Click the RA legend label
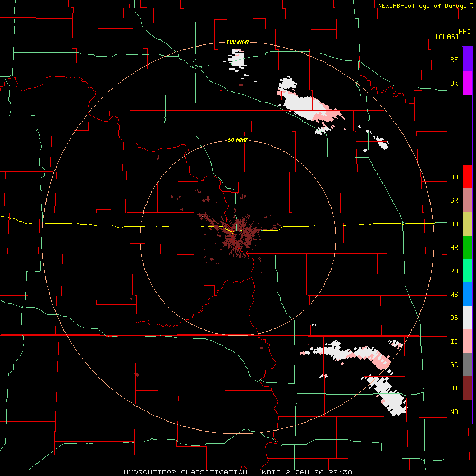This screenshot has width=476, height=476. pyautogui.click(x=454, y=271)
